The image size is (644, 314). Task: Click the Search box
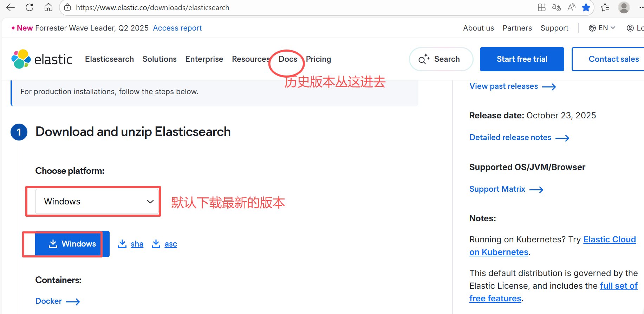441,59
